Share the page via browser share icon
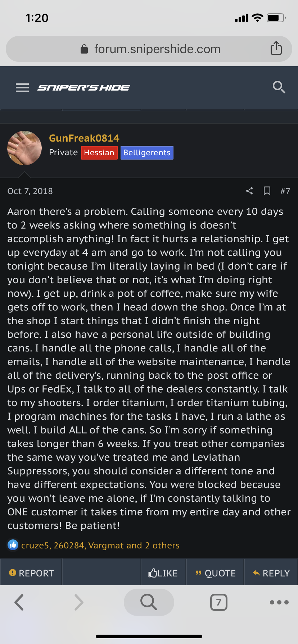 [276, 49]
